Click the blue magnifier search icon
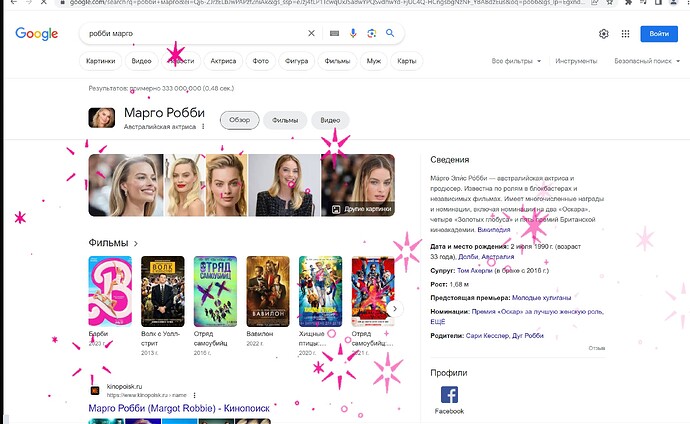Image resolution: width=690 pixels, height=424 pixels. point(389,34)
